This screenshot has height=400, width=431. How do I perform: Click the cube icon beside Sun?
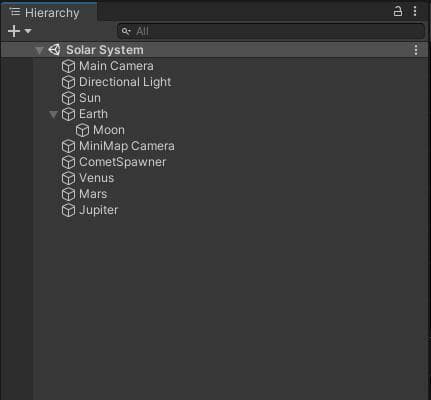pyautogui.click(x=69, y=98)
